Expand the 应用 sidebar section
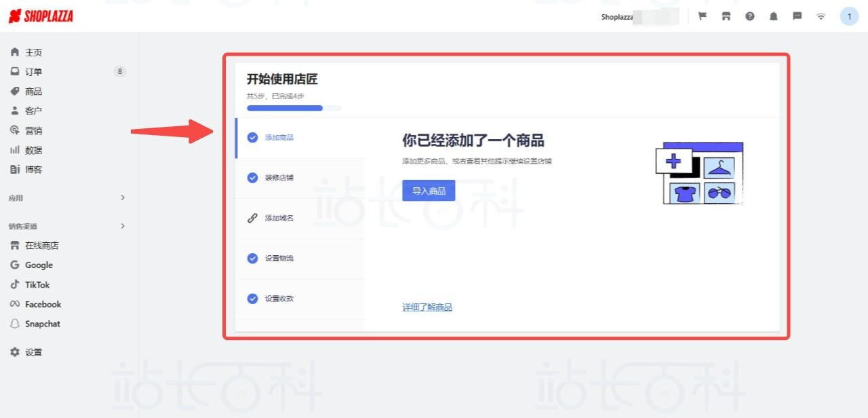Screen dimensions: 868x418 tap(123, 197)
